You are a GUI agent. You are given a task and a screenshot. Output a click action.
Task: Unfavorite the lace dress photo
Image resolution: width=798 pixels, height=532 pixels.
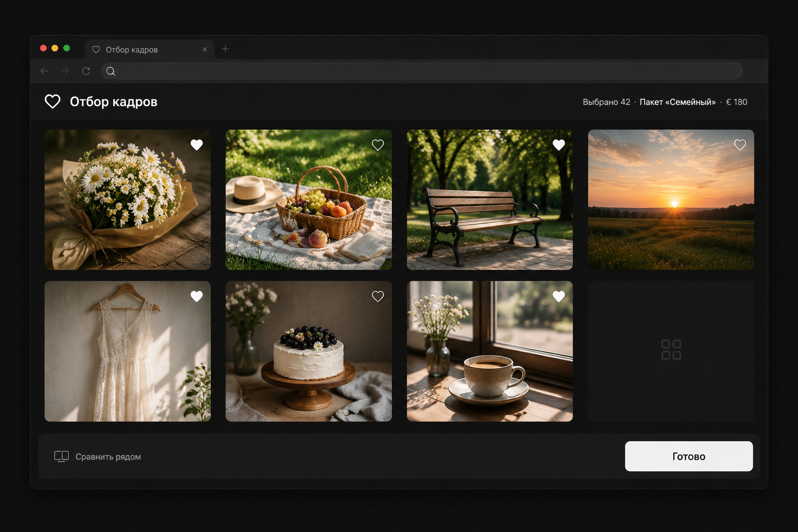point(196,296)
